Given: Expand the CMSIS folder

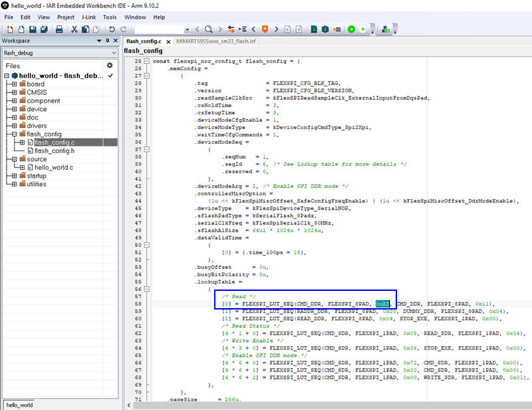Looking at the screenshot, I should click(14, 93).
